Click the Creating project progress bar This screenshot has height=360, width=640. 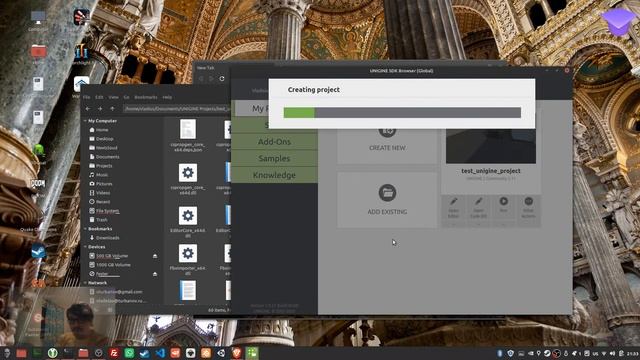(x=402, y=113)
